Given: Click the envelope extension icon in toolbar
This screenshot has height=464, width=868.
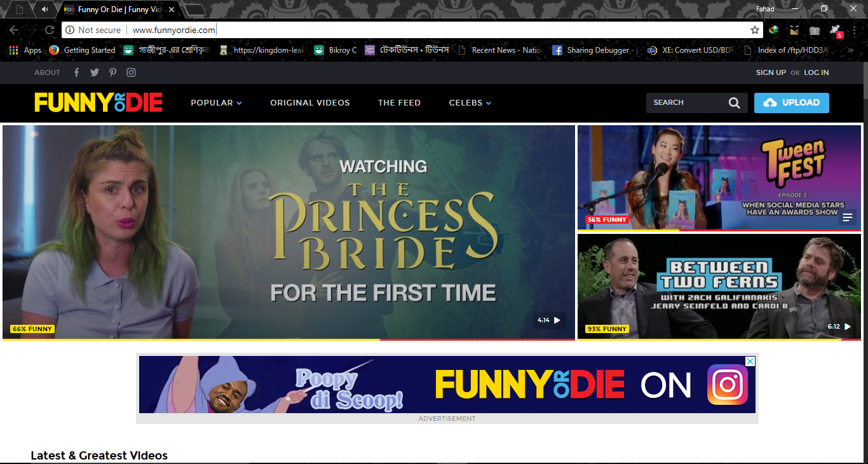Looking at the screenshot, I should 794,30.
